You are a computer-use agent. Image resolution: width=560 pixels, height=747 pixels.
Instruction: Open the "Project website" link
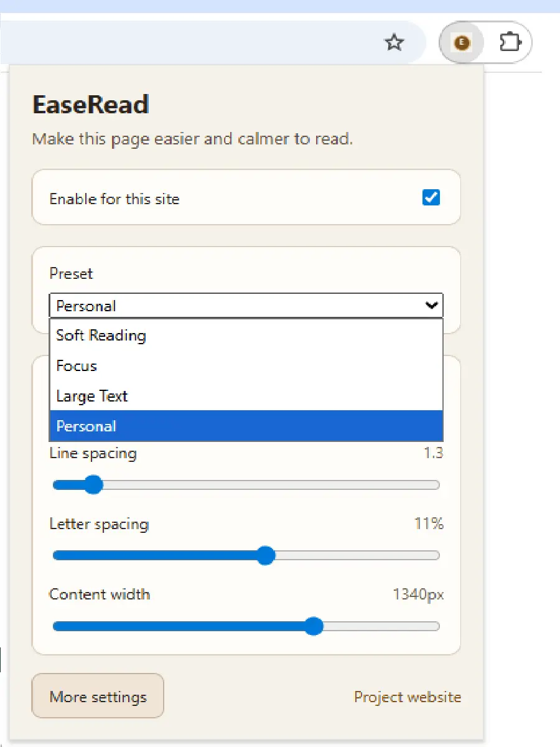point(408,697)
